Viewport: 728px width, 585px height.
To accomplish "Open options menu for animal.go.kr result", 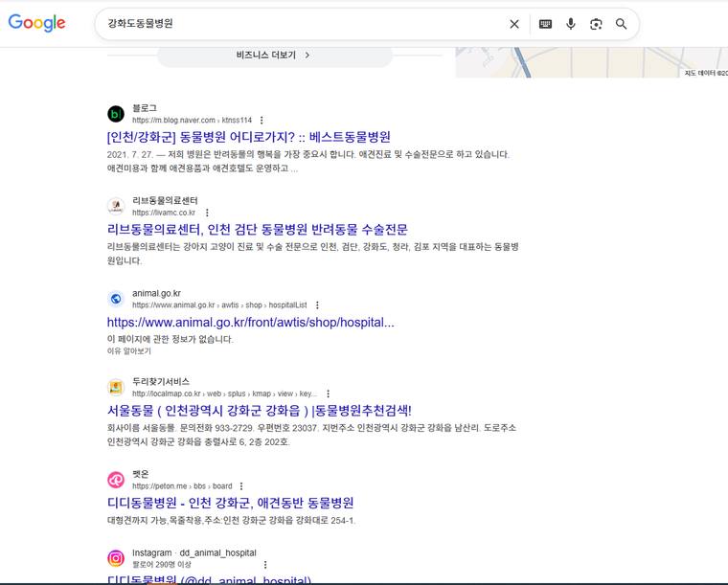I will pyautogui.click(x=317, y=304).
